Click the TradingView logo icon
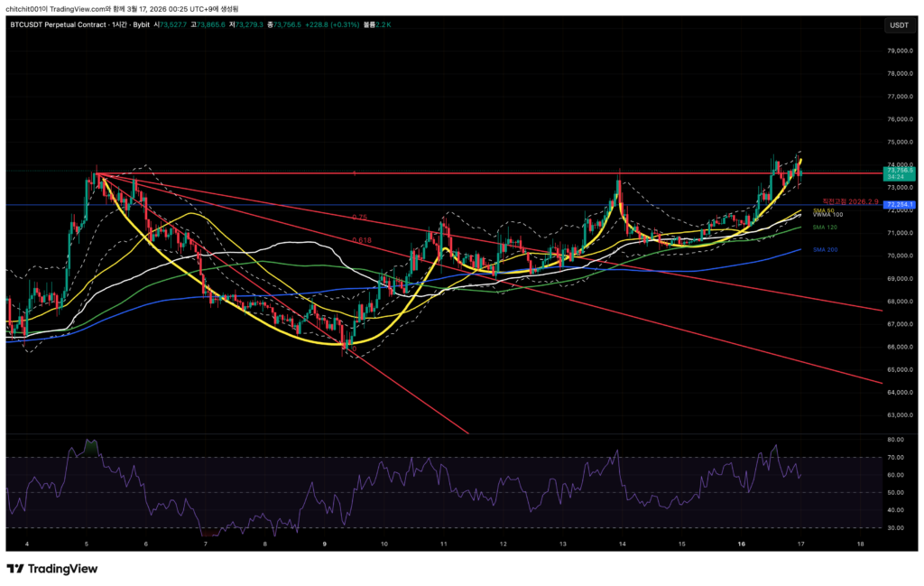924x586 pixels. pyautogui.click(x=15, y=569)
